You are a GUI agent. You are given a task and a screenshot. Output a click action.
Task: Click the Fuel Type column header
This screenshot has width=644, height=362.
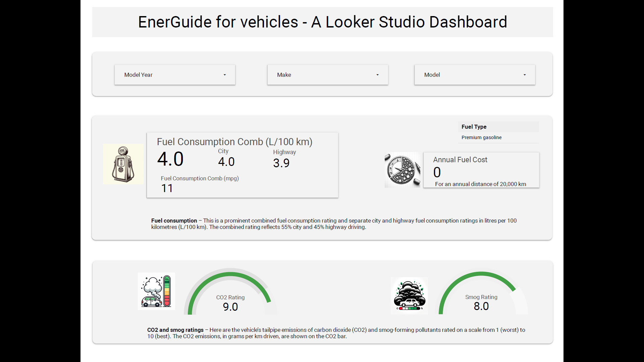474,127
